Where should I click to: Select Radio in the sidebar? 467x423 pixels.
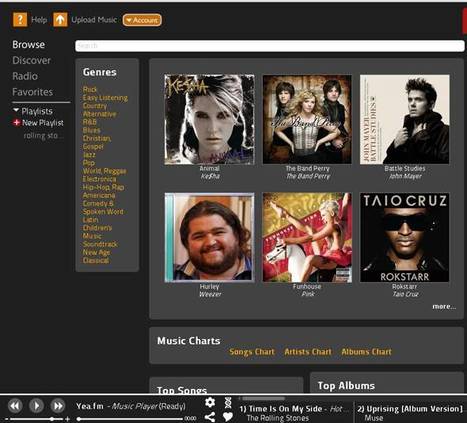pyautogui.click(x=25, y=76)
